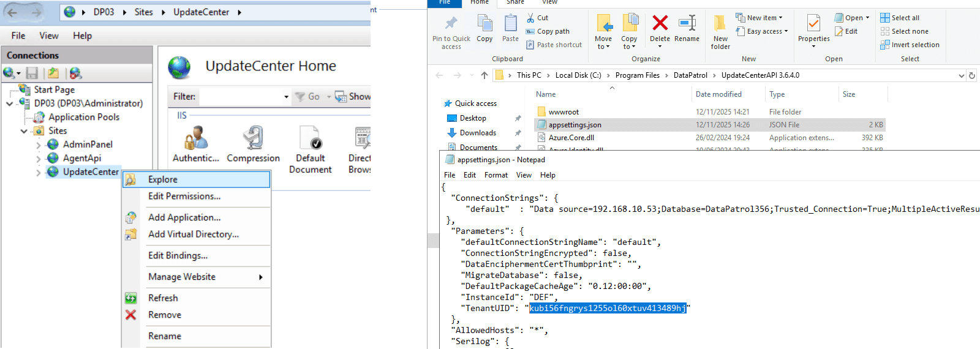
Task: Click DataPatrol in the address breadcrumb
Action: coord(690,75)
